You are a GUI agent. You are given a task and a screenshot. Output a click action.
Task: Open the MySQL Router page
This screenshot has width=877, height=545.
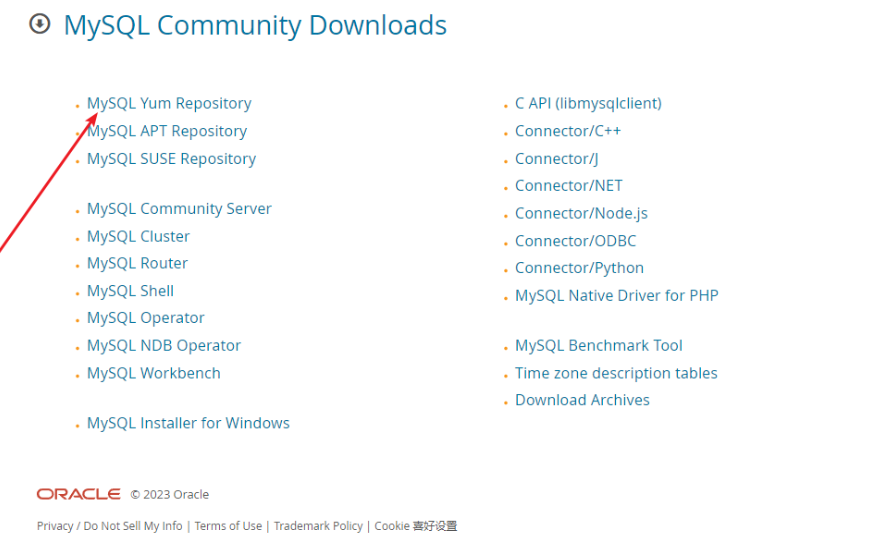pyautogui.click(x=137, y=263)
